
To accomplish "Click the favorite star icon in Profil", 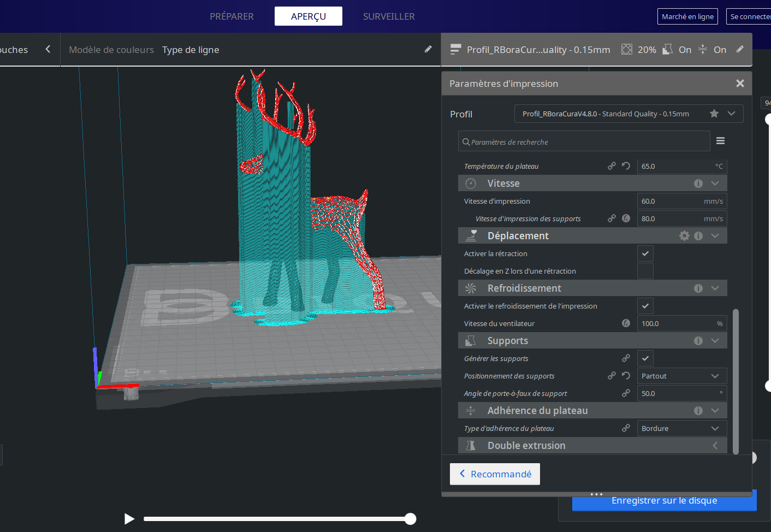I will pyautogui.click(x=714, y=114).
